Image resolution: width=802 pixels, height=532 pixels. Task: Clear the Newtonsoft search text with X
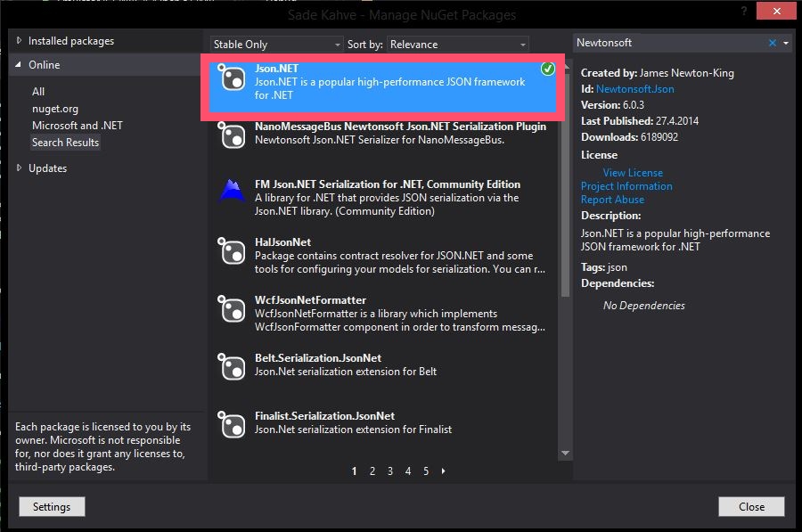point(773,43)
